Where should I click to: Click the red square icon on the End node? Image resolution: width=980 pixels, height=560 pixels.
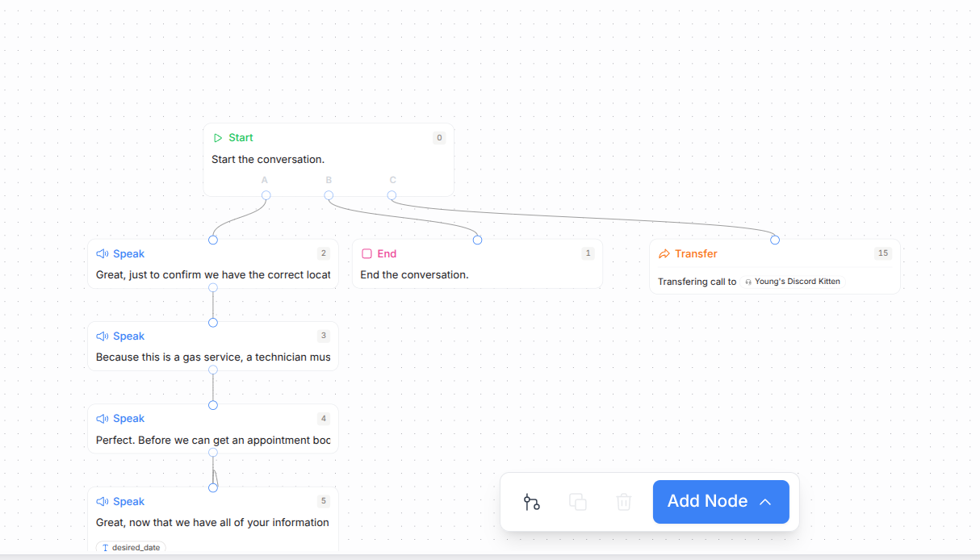click(367, 253)
